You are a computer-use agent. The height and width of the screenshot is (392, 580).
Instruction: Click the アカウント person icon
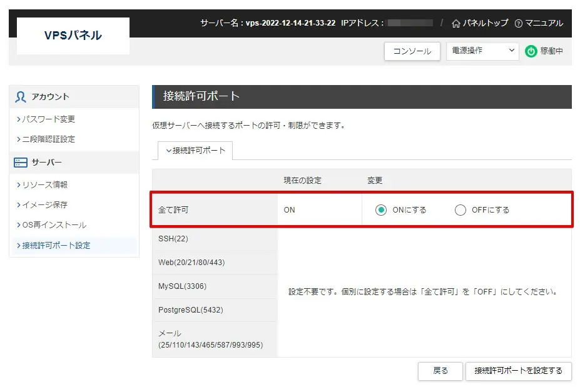(21, 97)
